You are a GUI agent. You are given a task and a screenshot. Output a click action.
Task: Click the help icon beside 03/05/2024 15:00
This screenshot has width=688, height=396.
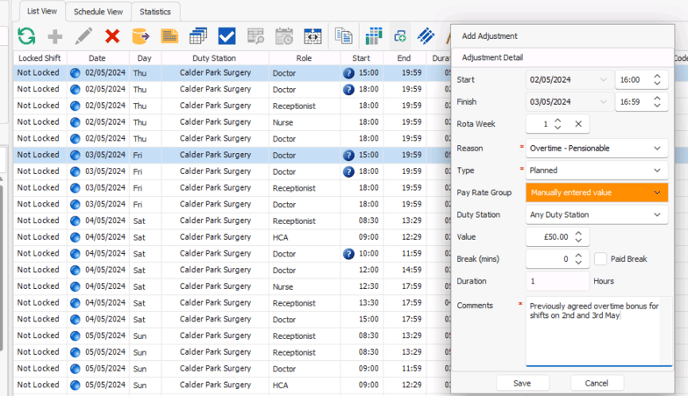348,155
